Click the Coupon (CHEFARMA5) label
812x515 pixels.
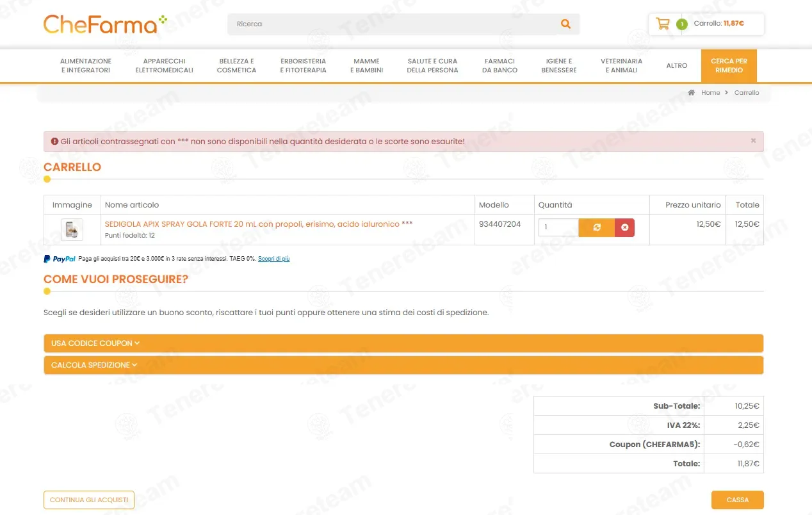[654, 445]
